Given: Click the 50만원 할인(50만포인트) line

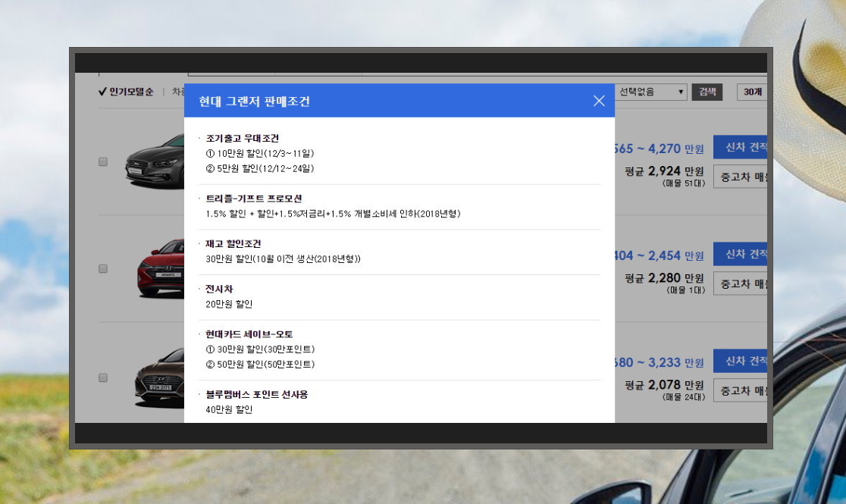Looking at the screenshot, I should pyautogui.click(x=260, y=365).
